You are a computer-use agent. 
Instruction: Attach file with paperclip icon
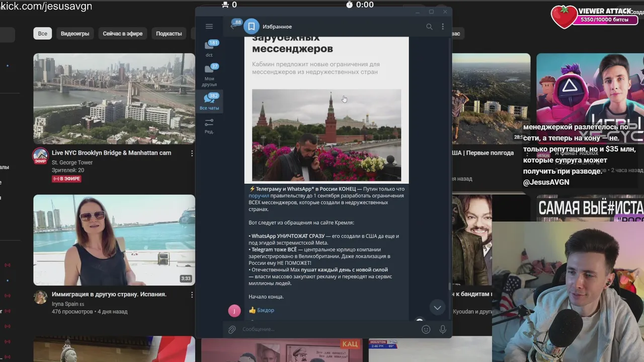(x=232, y=329)
